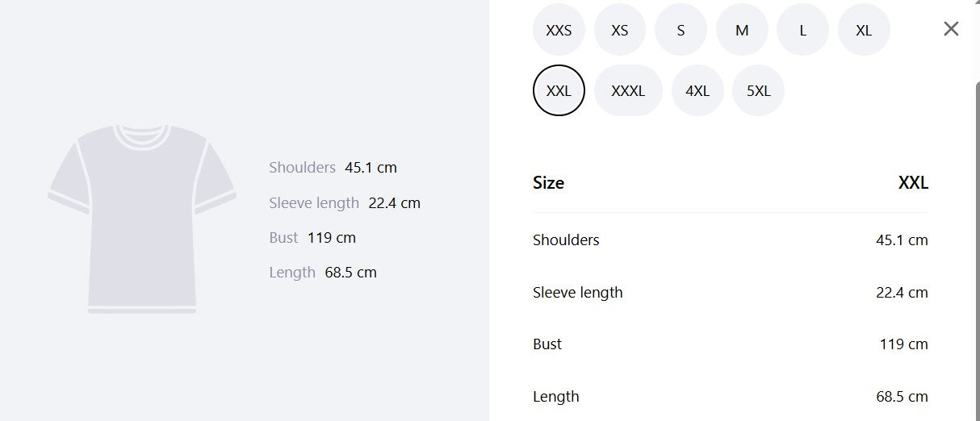This screenshot has width=980, height=421.
Task: Pick the M size button
Action: coord(742,30)
